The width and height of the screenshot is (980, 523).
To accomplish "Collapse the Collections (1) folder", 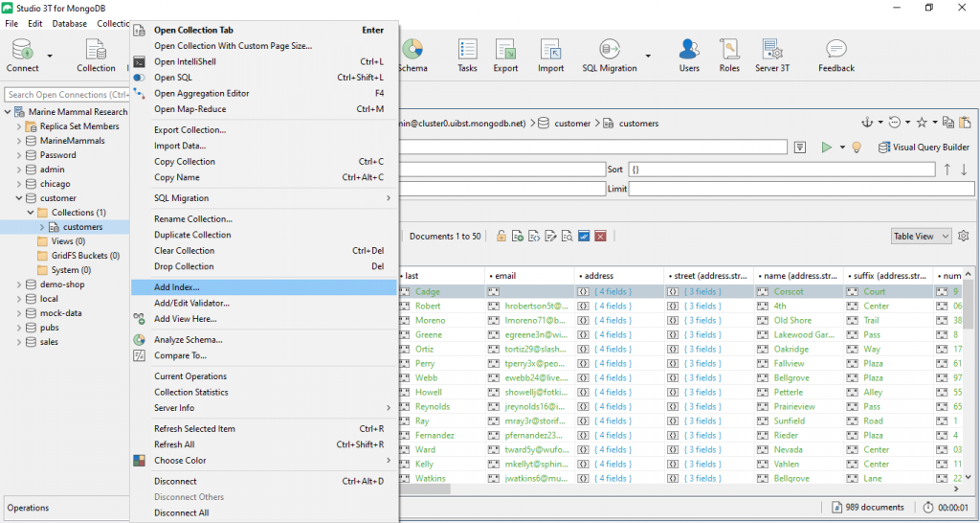I will click(x=31, y=213).
